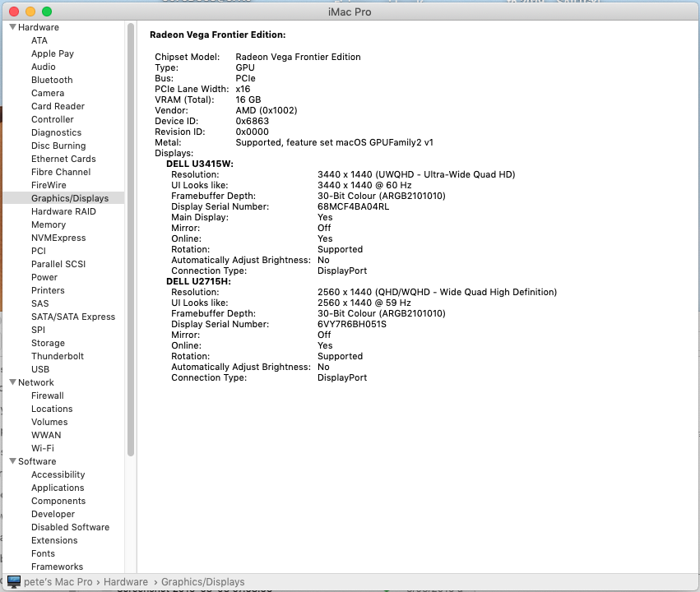Select Applications under Software
This screenshot has height=592, width=700.
(x=58, y=488)
